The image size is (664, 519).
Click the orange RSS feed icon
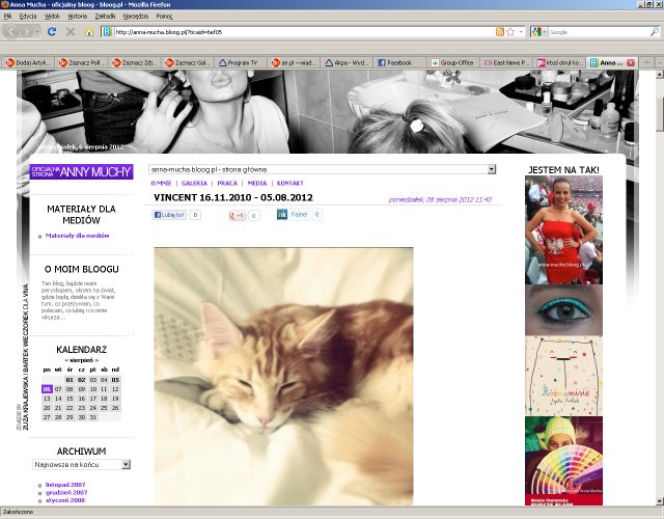(500, 32)
